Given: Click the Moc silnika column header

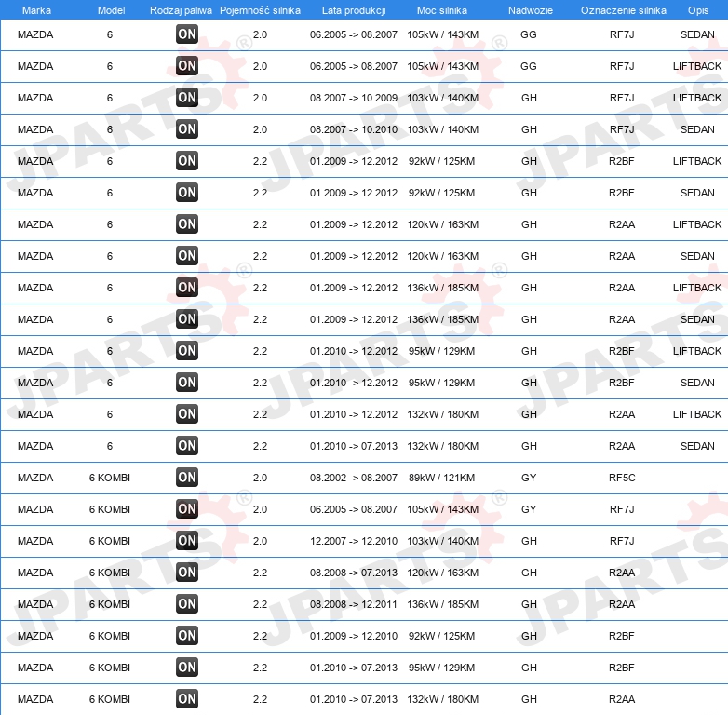Looking at the screenshot, I should (442, 10).
